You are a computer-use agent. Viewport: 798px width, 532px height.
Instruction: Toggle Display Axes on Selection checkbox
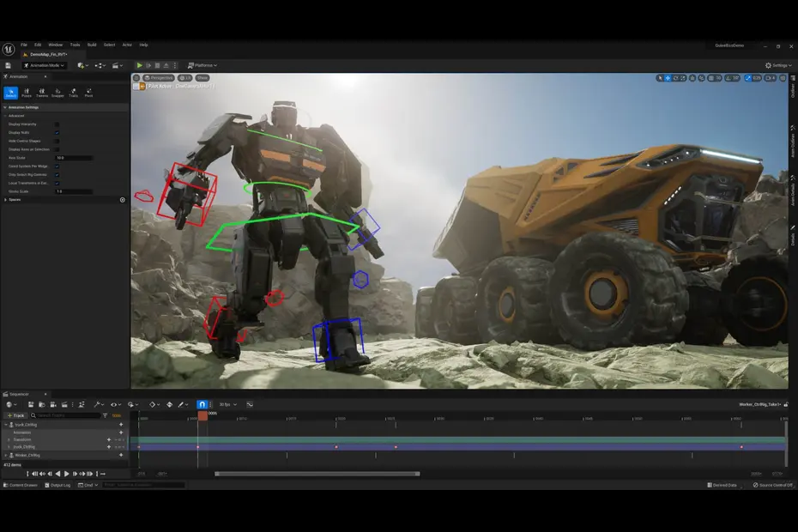click(57, 149)
